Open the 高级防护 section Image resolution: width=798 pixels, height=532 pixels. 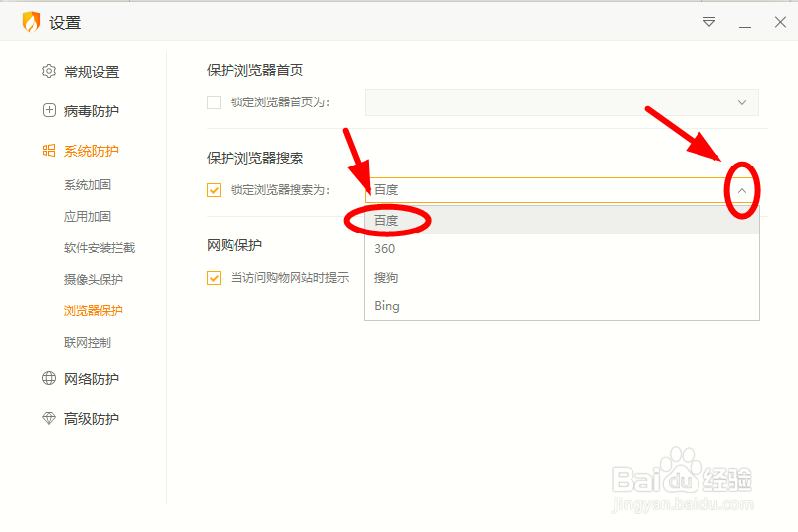point(91,419)
